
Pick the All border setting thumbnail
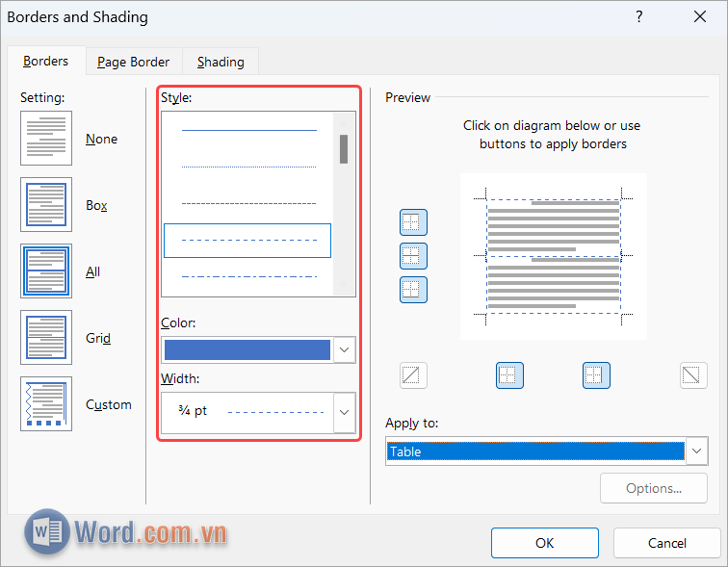tap(46, 271)
